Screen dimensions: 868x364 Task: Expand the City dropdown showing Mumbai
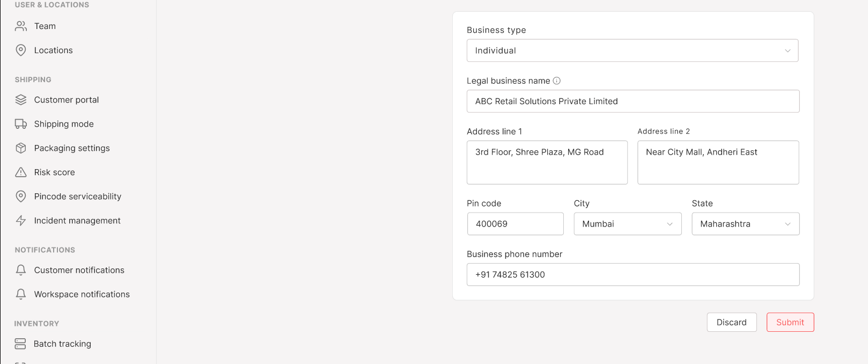627,224
